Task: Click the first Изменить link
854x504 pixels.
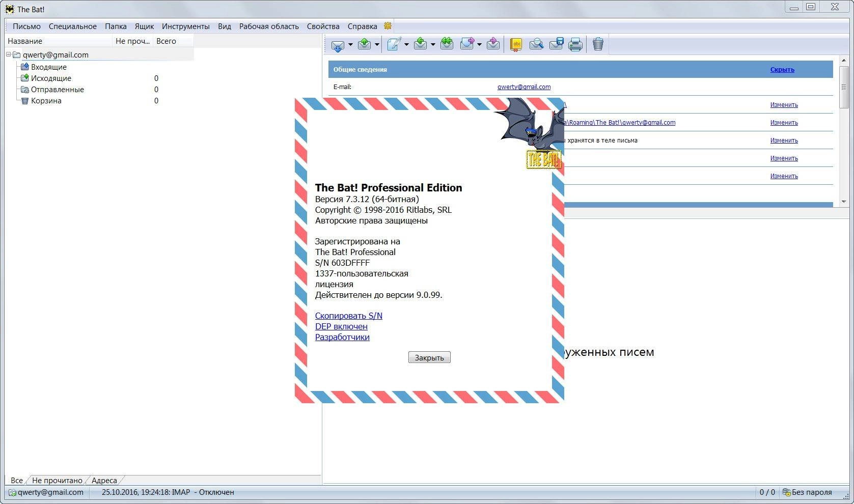Action: tap(784, 105)
